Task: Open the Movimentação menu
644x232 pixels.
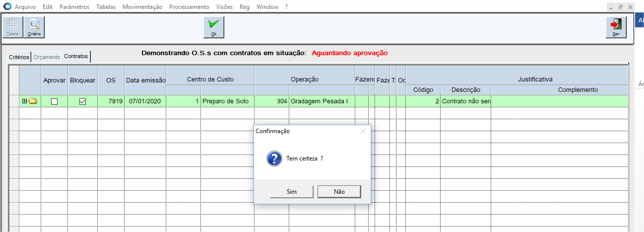Action: pyautogui.click(x=142, y=7)
